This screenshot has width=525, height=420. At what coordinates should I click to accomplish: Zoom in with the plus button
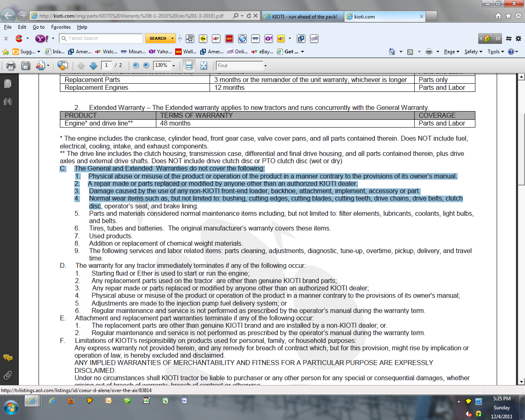(x=146, y=66)
